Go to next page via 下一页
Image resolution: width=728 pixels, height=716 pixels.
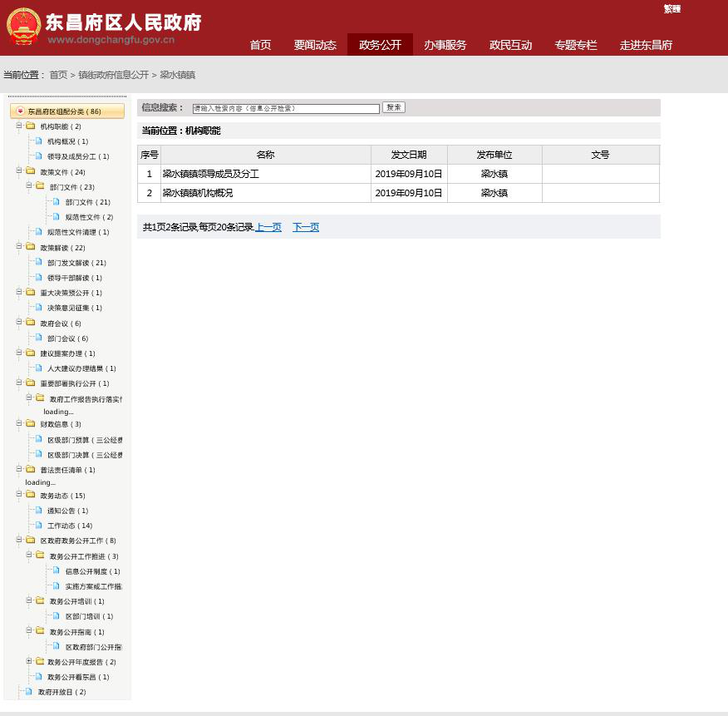coord(306,227)
